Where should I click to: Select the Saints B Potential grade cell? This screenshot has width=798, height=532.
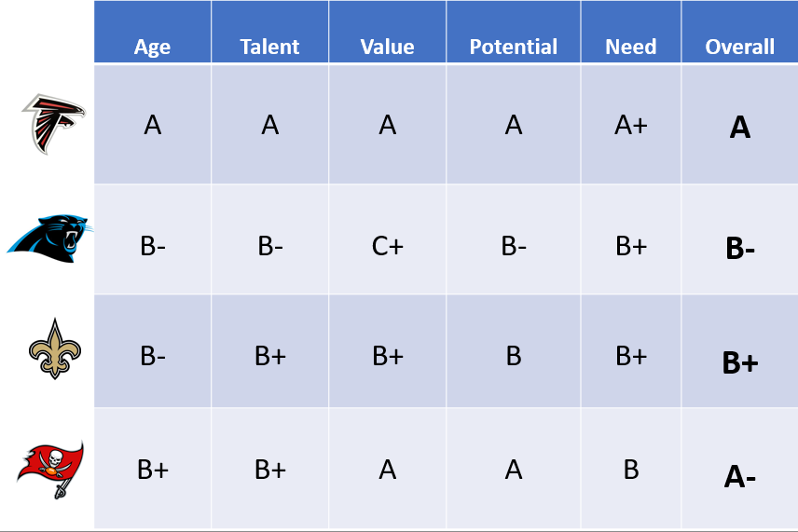(514, 351)
